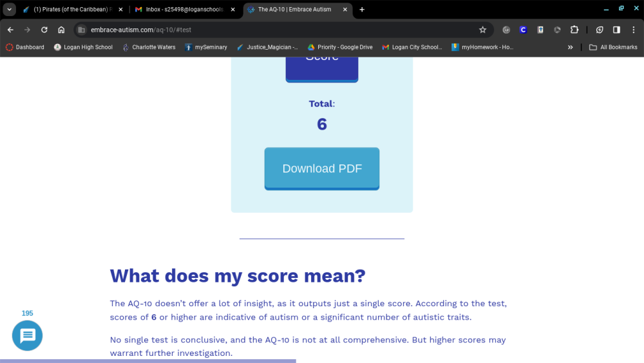Open the performance leaf icon
Screen dimensions: 644x363
[x=599, y=30]
